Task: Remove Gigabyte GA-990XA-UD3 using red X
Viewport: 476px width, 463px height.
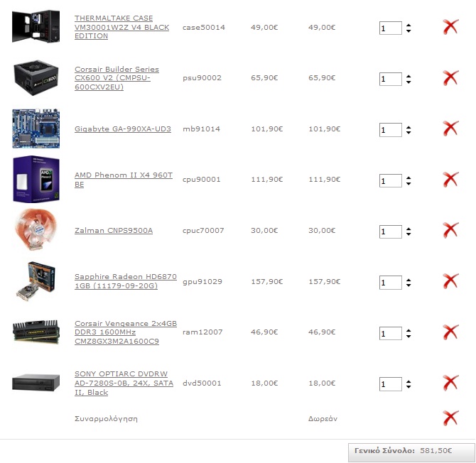Action: pos(450,129)
